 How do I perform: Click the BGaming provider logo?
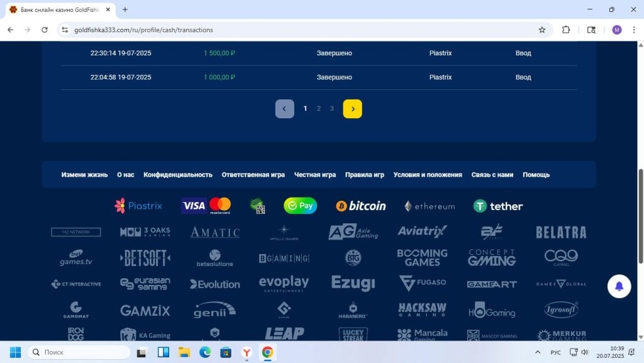coord(284,259)
